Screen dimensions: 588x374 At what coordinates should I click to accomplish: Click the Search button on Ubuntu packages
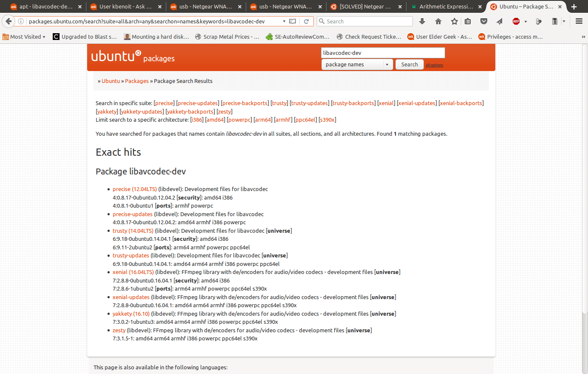coord(409,65)
